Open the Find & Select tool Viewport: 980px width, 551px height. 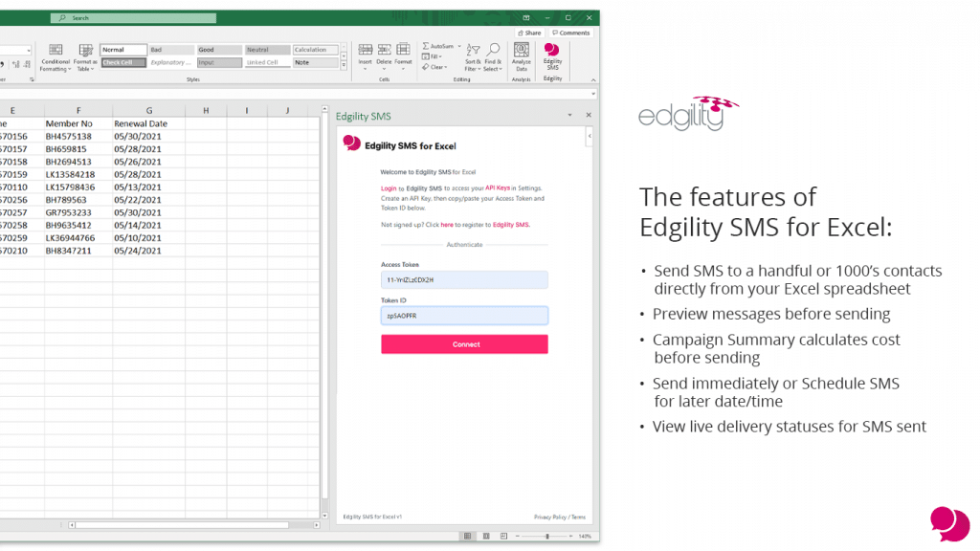(x=493, y=55)
